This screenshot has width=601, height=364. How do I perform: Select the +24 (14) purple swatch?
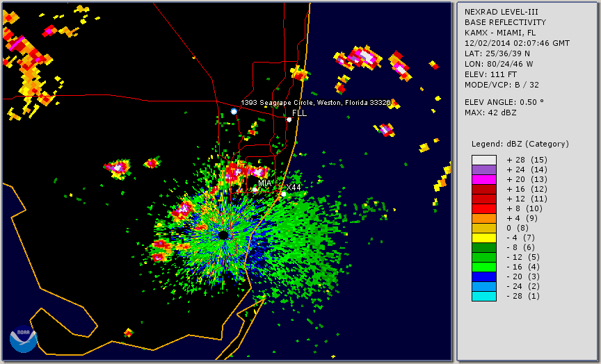click(x=484, y=170)
